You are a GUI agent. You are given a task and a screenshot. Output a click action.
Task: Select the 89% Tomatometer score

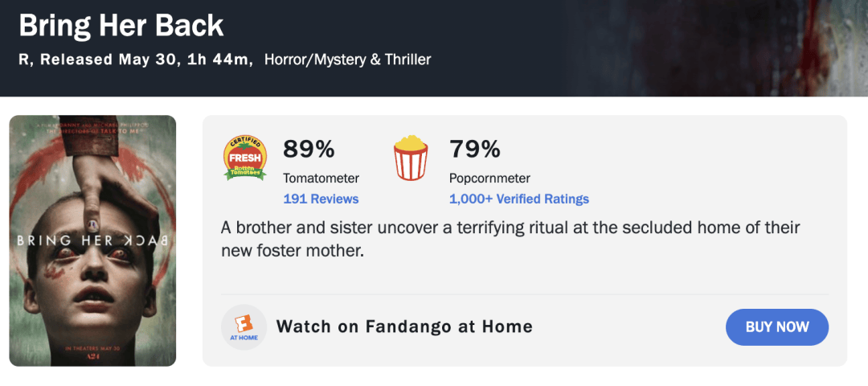pos(309,149)
